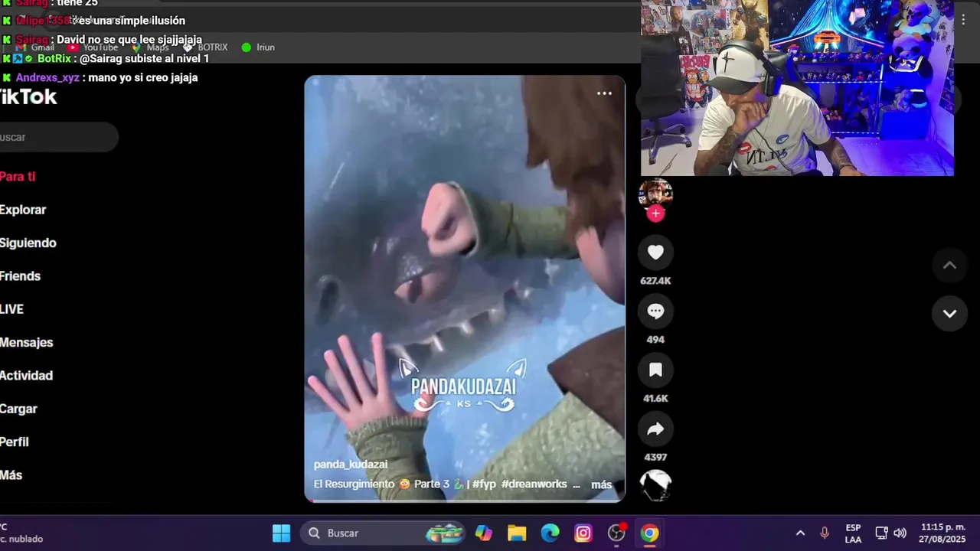
Task: Open panda_kudazai username link
Action: 351,465
